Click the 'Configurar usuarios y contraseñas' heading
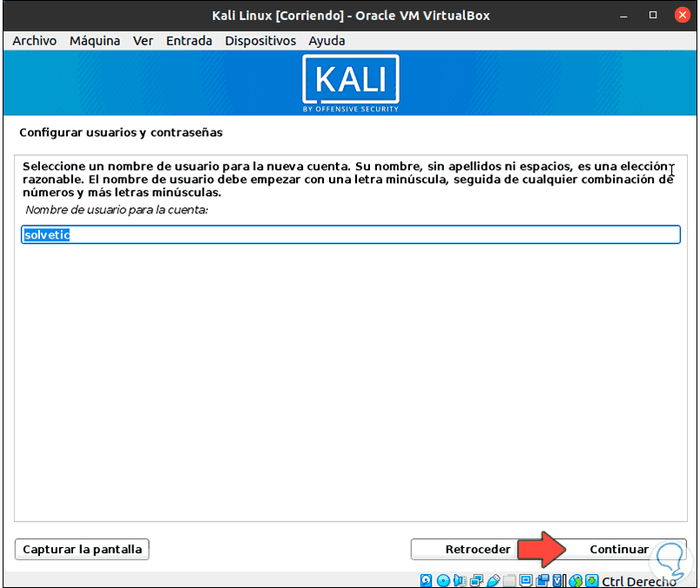This screenshot has width=700, height=588. (x=121, y=132)
